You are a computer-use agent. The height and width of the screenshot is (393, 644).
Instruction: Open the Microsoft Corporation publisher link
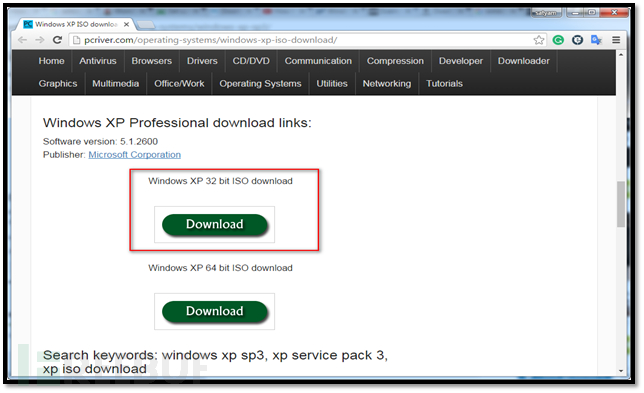[x=135, y=155]
